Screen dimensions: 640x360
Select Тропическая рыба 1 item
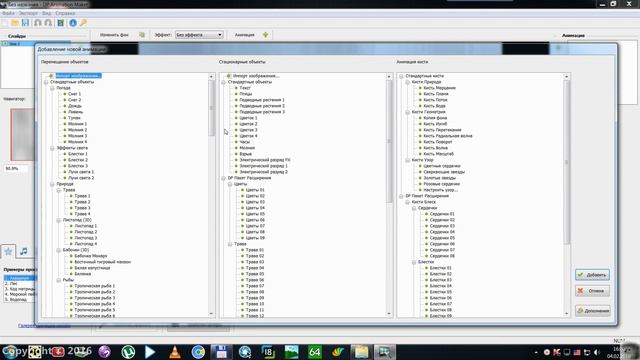coord(95,286)
